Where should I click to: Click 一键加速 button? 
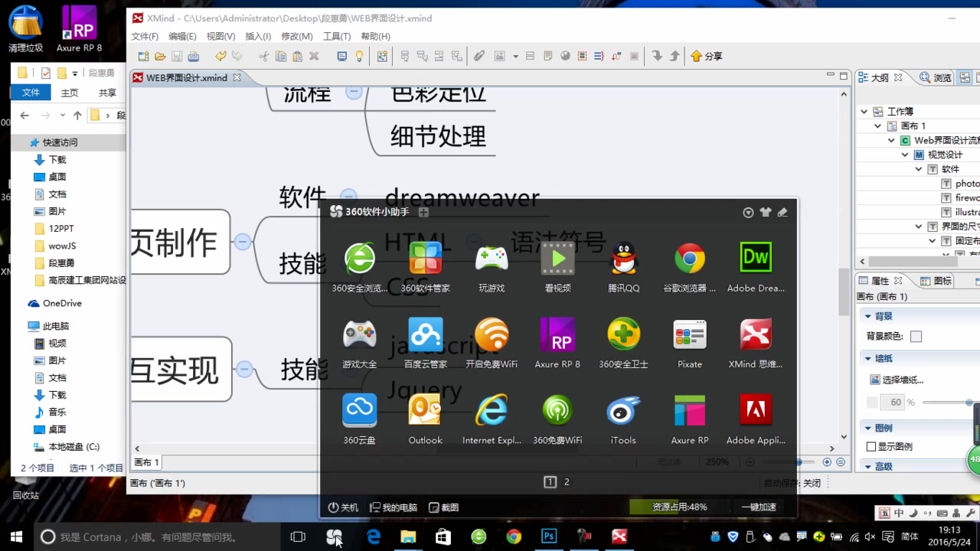tap(758, 507)
